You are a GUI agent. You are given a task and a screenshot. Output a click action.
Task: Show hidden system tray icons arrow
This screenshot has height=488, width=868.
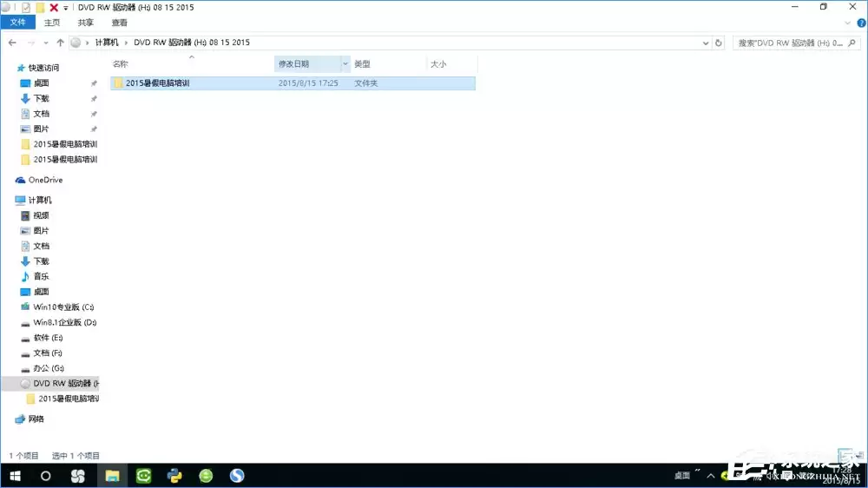[x=711, y=476]
